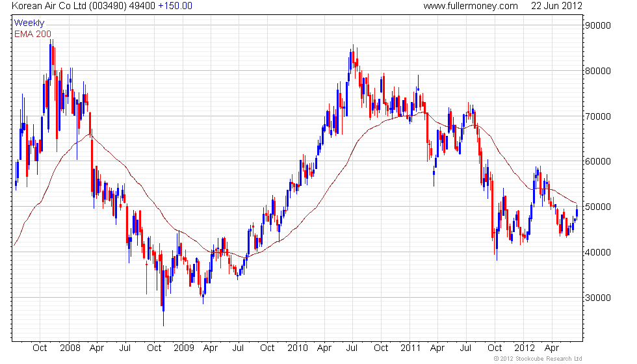The width and height of the screenshot is (637, 364).
Task: Click the 50000 price axis label
Action: (x=598, y=207)
